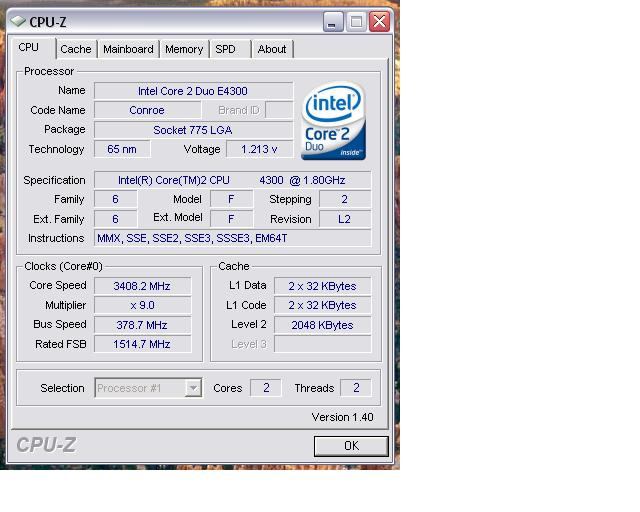Click the empty Brand ID field
This screenshot has width=640, height=512.
pyautogui.click(x=279, y=110)
